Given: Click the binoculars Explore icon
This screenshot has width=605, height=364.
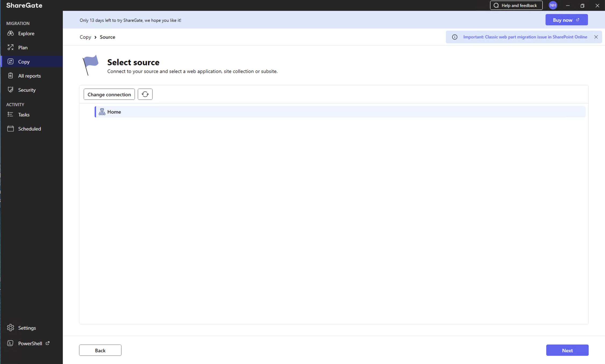Looking at the screenshot, I should (10, 33).
